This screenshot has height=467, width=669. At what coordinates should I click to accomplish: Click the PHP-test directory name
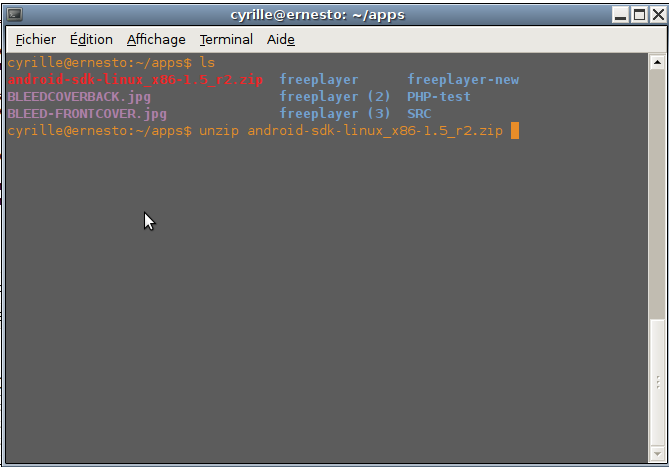pyautogui.click(x=439, y=97)
